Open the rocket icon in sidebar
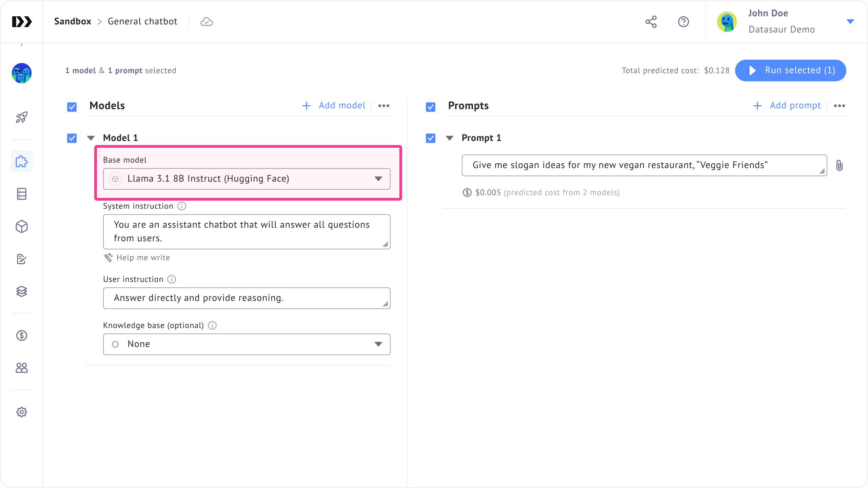Viewport: 868px width, 488px height. 22,117
